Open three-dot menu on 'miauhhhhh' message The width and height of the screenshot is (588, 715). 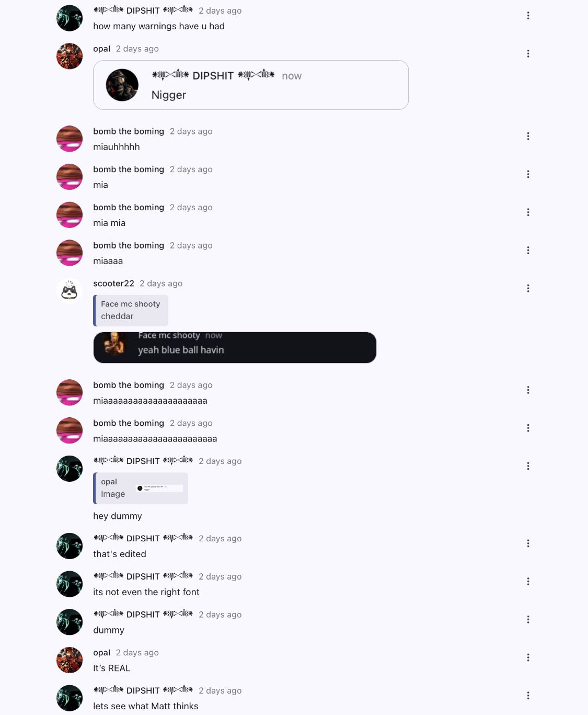(x=528, y=137)
